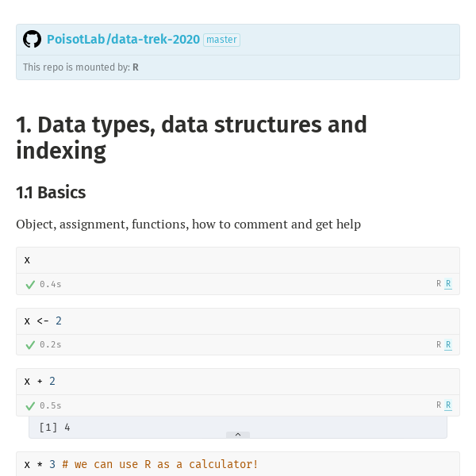
Task: Click into the x <- 2 code cell
Action: 238,321
